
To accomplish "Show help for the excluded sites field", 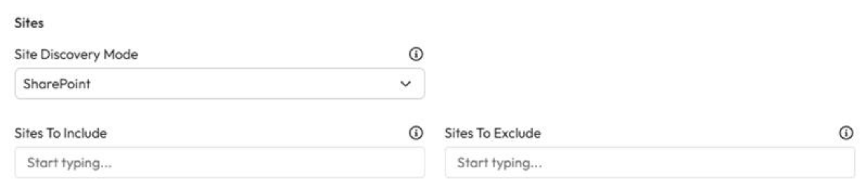I will coord(846,133).
